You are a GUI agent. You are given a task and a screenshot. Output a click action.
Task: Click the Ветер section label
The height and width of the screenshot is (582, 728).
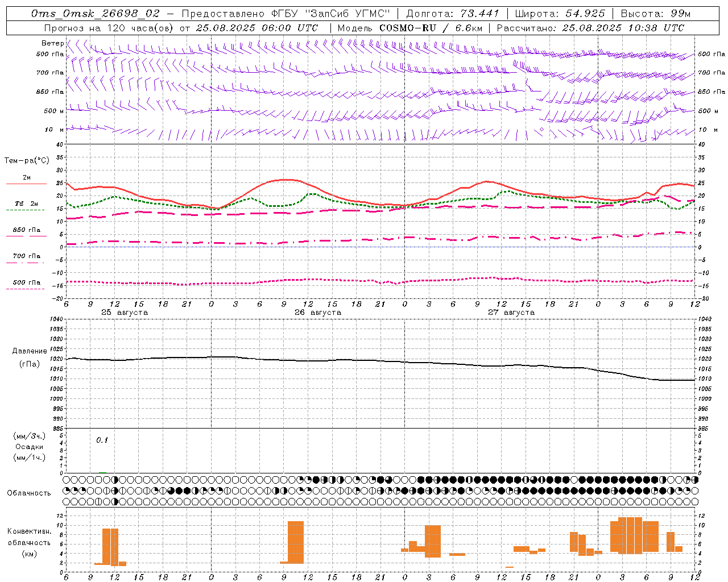(x=52, y=43)
